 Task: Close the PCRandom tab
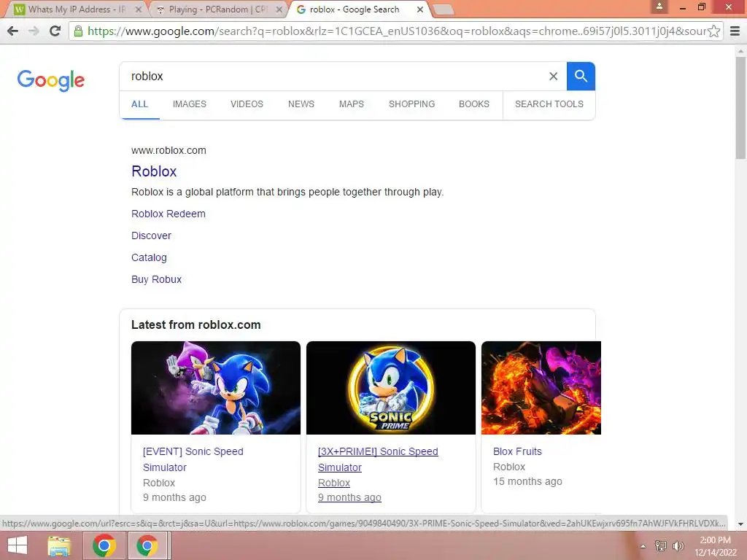279,9
